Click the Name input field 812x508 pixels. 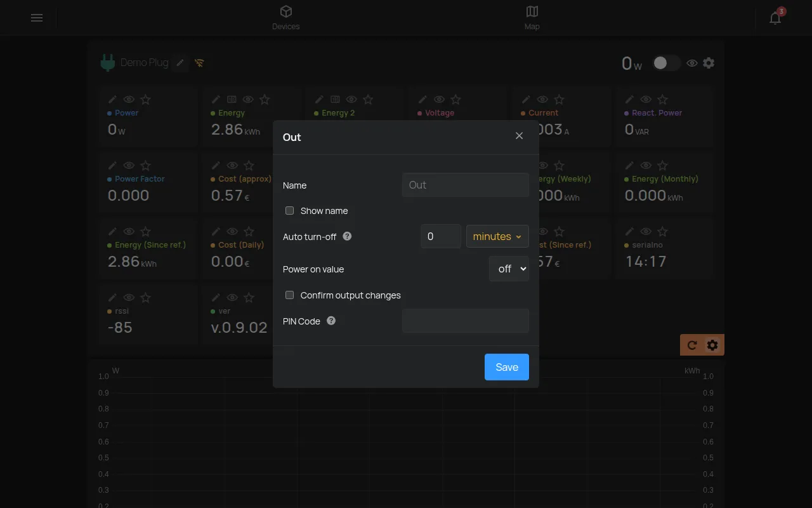pos(466,185)
